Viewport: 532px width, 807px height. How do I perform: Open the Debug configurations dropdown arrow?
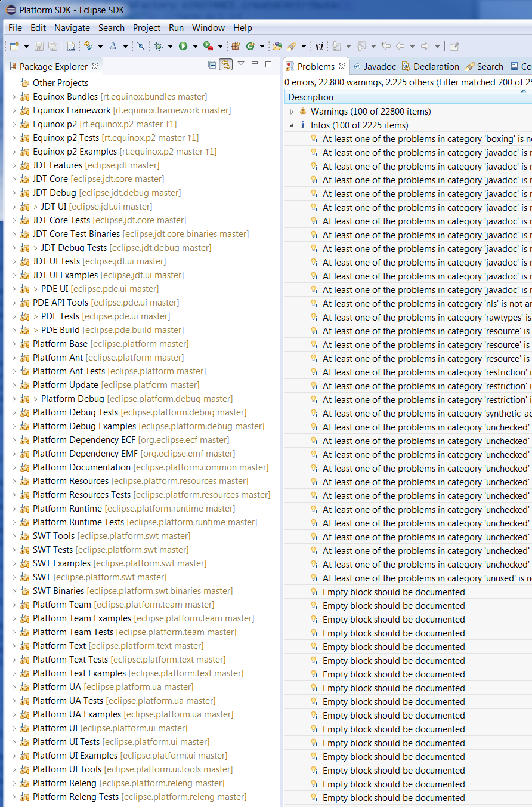[170, 47]
